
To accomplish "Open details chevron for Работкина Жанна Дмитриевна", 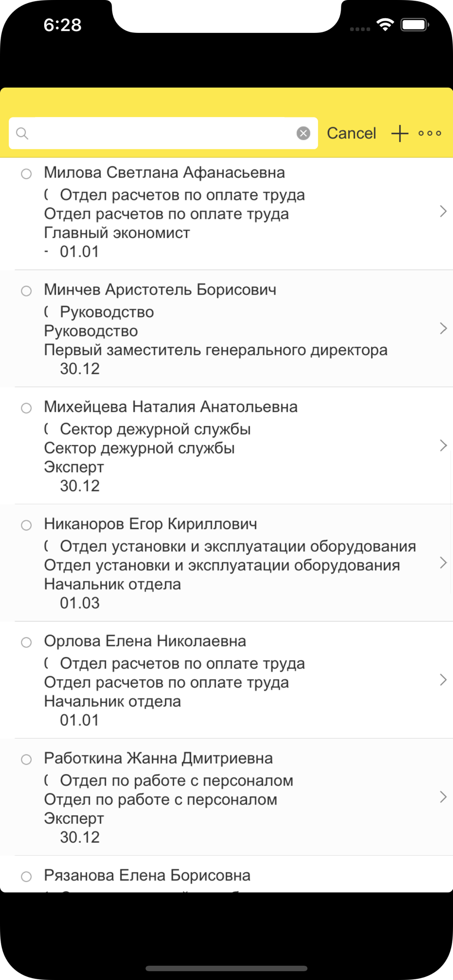I will click(443, 797).
